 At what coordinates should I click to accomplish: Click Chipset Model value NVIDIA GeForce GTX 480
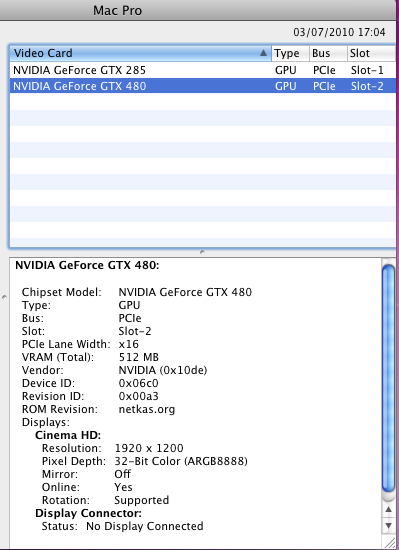pos(185,292)
